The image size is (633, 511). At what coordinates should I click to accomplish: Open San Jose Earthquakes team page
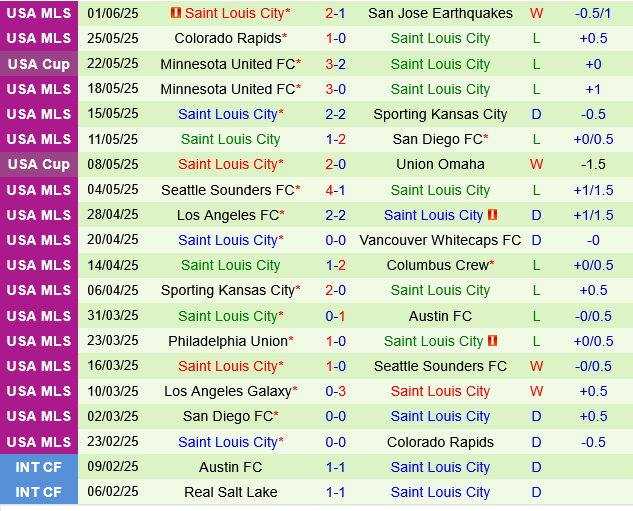coord(440,13)
